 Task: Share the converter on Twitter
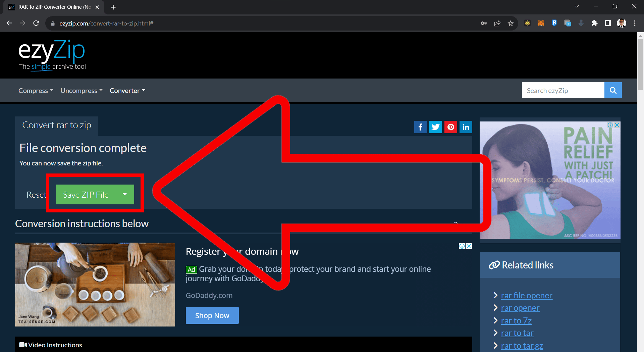pyautogui.click(x=435, y=127)
